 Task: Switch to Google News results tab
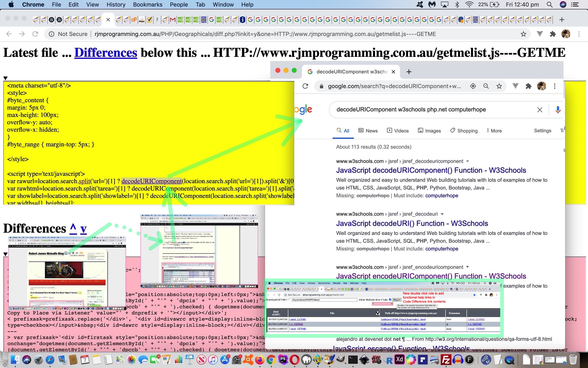pos(368,131)
